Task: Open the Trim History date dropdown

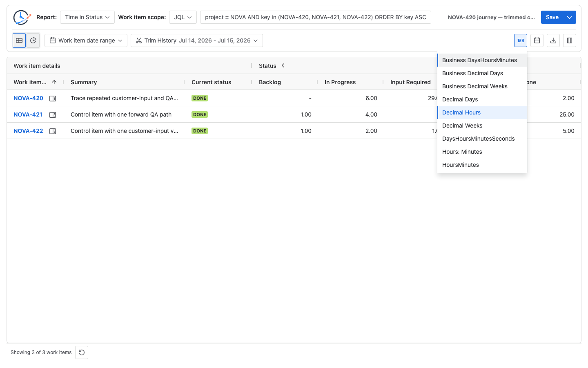Action: click(197, 40)
